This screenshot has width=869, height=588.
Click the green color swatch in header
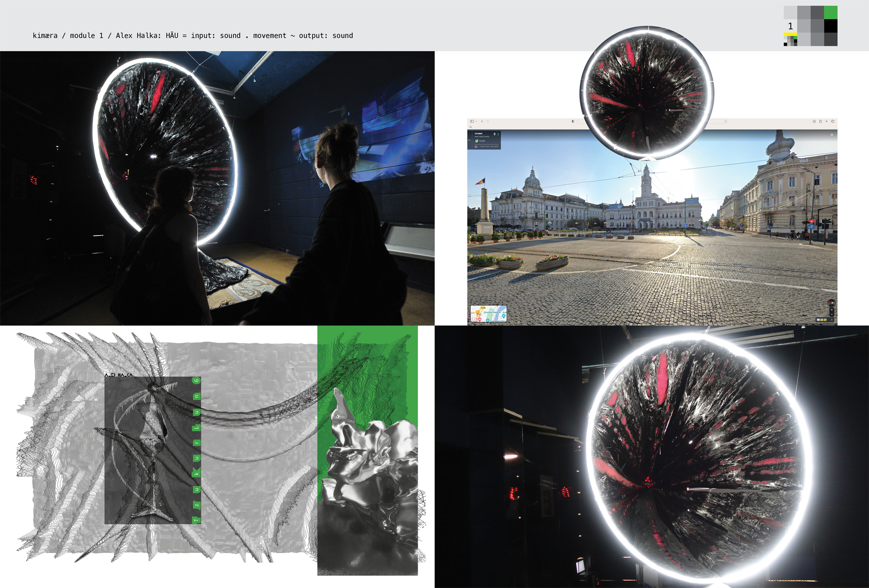(831, 12)
